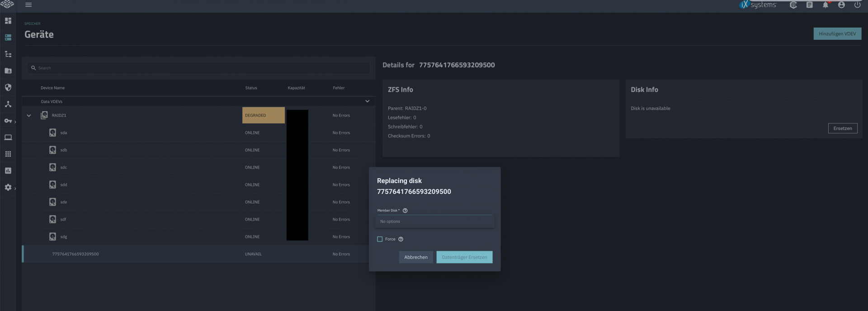Click the TrueNAS logo in top-left corner
The width and height of the screenshot is (868, 311).
(7, 4)
